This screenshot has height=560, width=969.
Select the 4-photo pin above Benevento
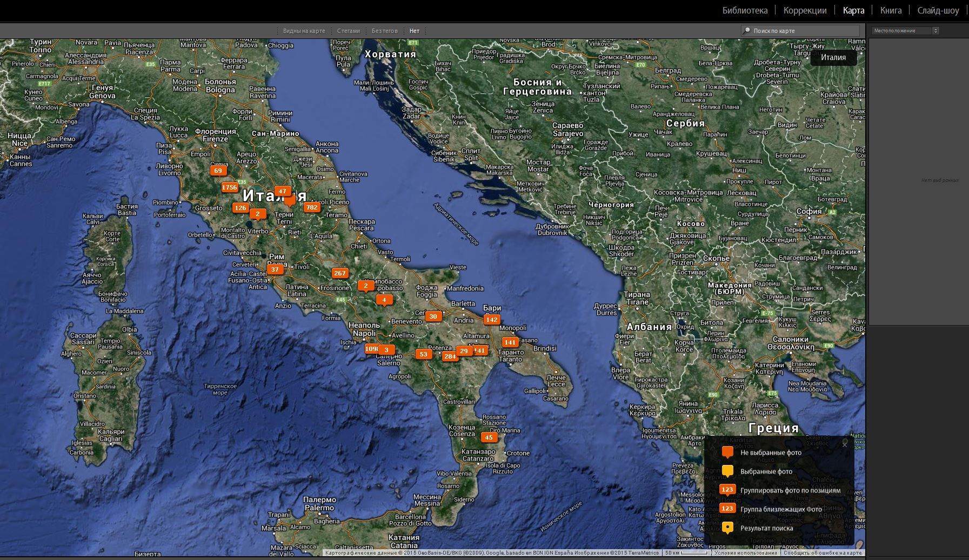coord(384,300)
